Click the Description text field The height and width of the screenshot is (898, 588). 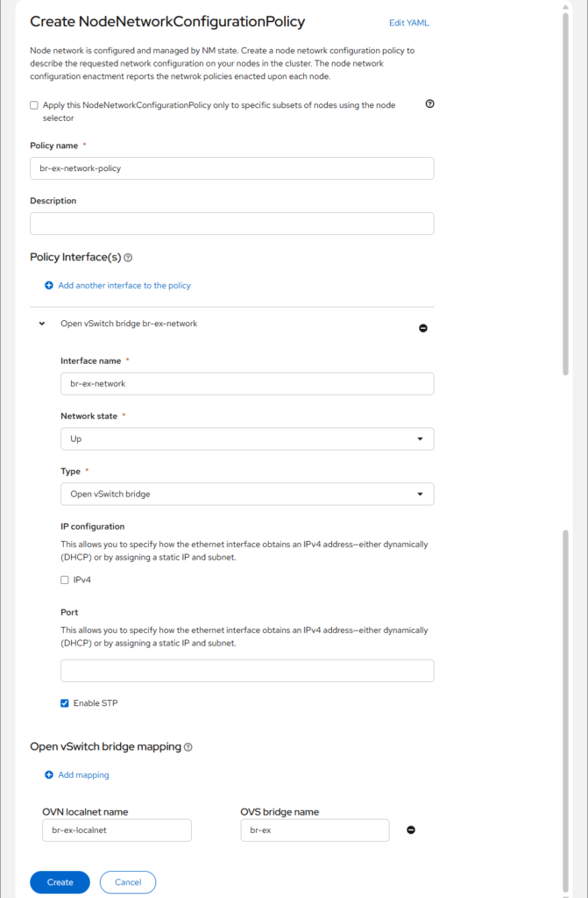[x=232, y=224]
